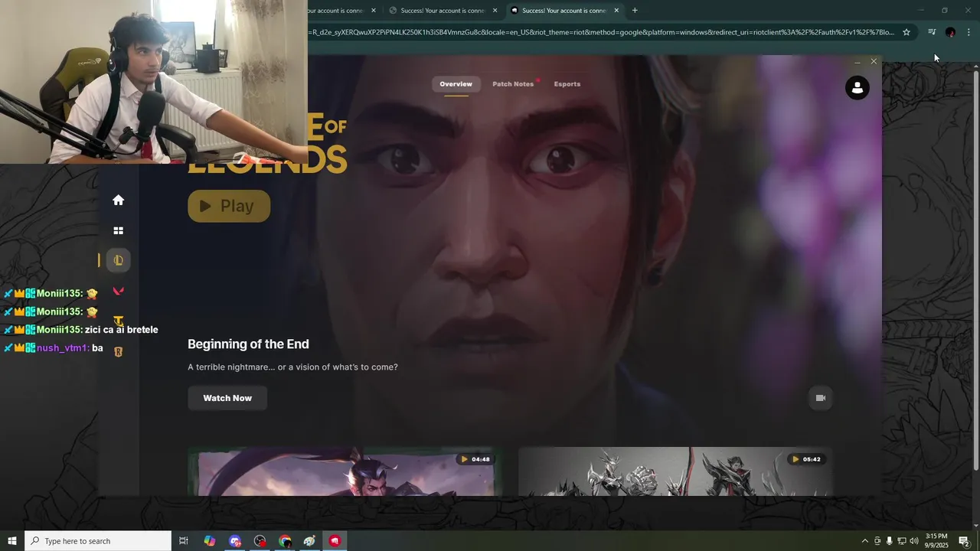Restore down the Chrome window
This screenshot has width=980, height=551.
(x=945, y=11)
